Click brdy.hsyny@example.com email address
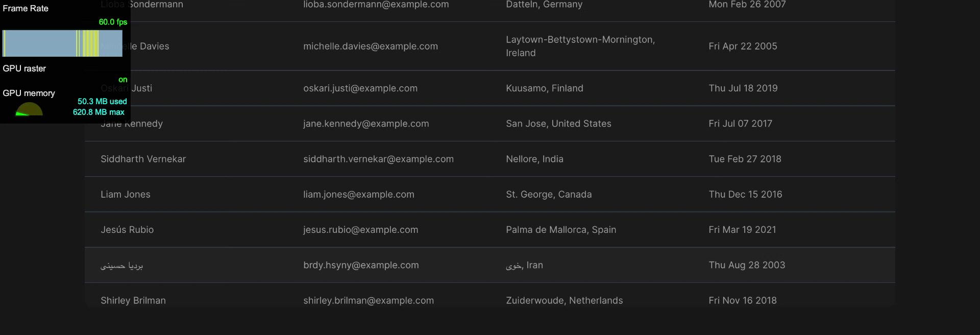The height and width of the screenshot is (335, 980). point(361,265)
